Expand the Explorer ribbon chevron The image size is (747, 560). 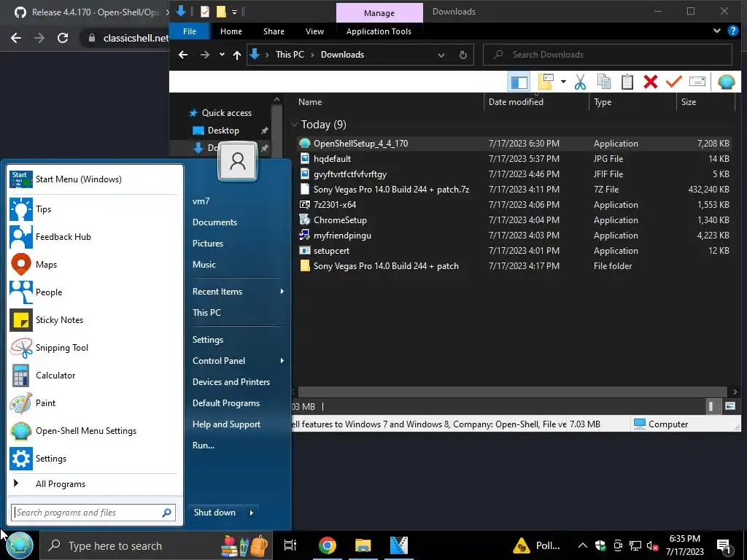tap(716, 31)
